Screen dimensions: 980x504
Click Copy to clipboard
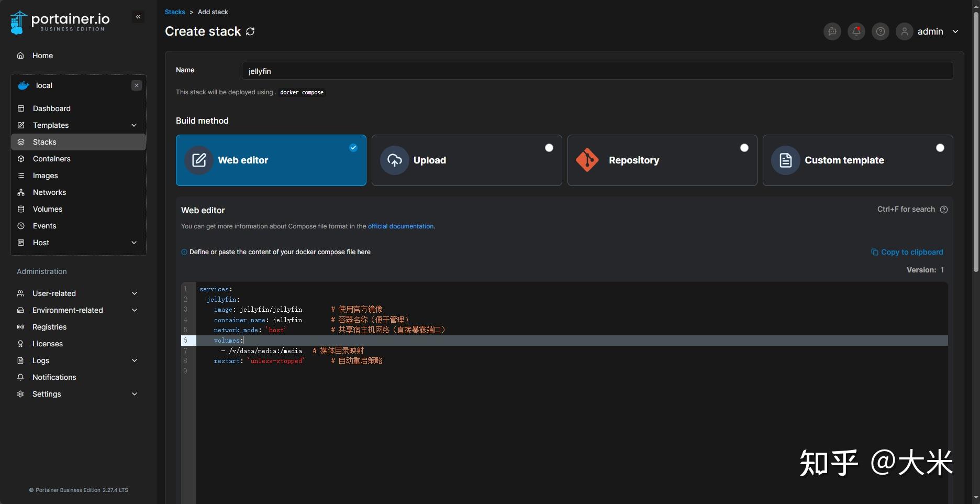[x=907, y=252]
